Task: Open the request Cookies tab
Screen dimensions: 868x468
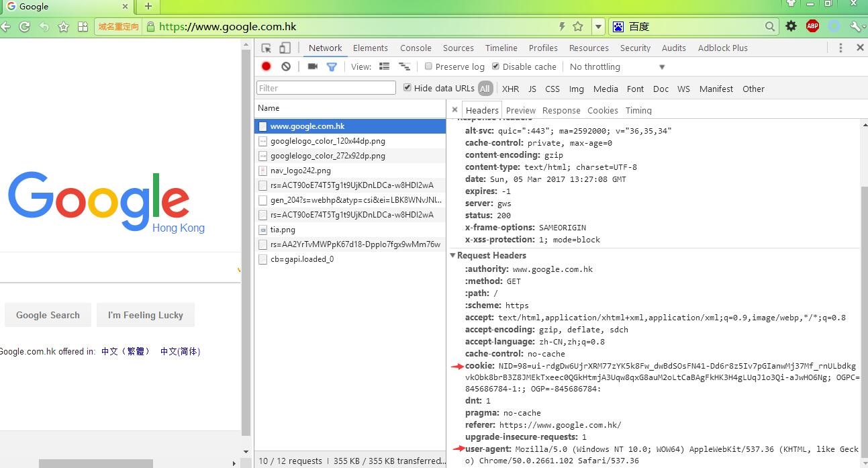Action: pyautogui.click(x=603, y=110)
